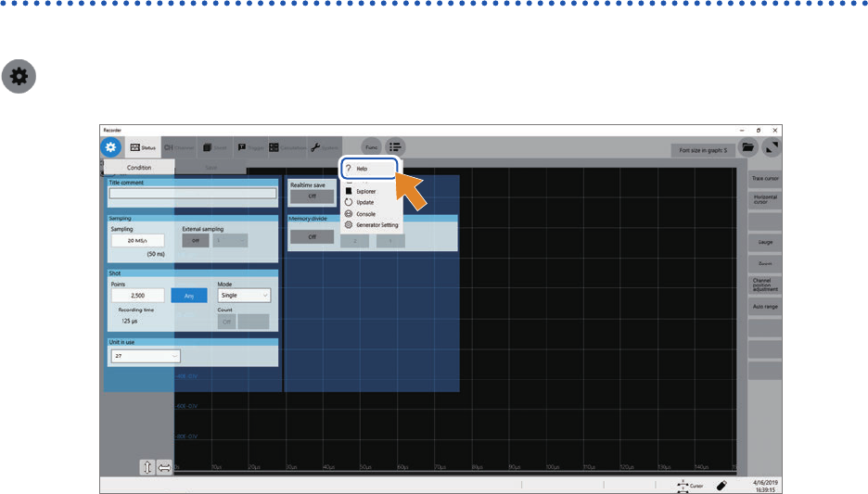Toggle the External sampling Off button
Image resolution: width=868 pixels, height=494 pixels.
[196, 241]
